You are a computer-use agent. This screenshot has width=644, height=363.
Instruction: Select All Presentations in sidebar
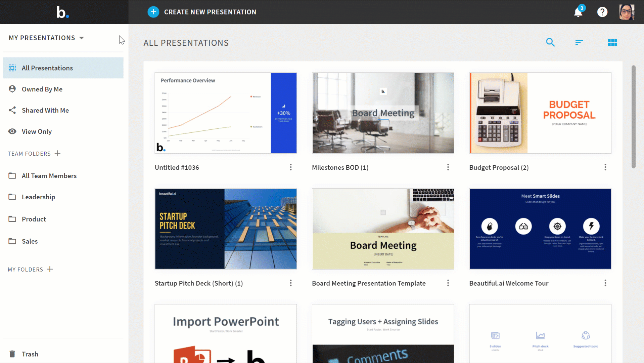(x=63, y=68)
